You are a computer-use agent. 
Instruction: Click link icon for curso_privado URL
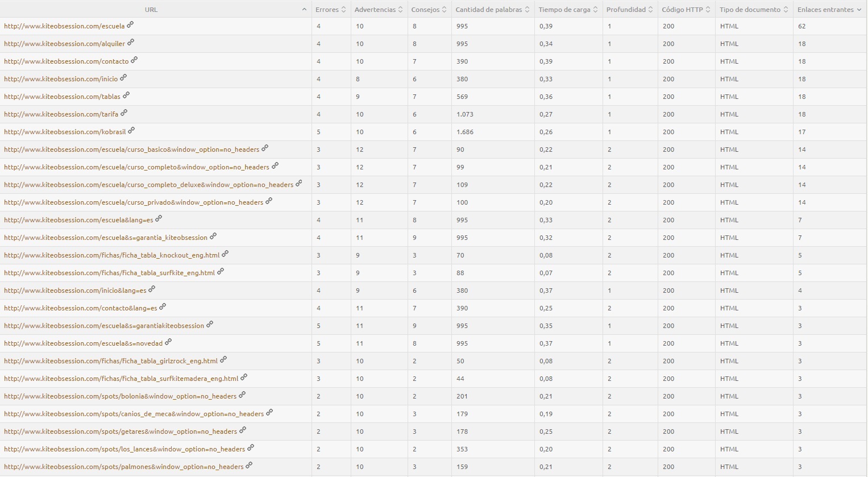[269, 201]
